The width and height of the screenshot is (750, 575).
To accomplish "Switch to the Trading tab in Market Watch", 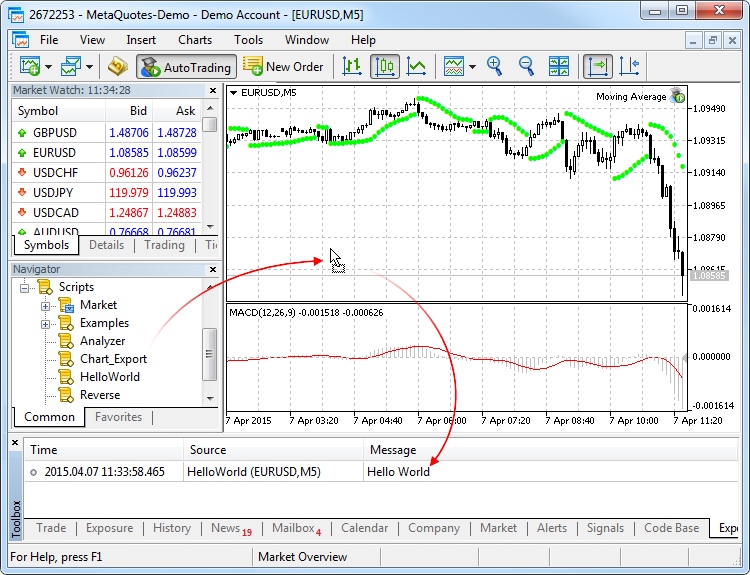I will click(x=164, y=245).
